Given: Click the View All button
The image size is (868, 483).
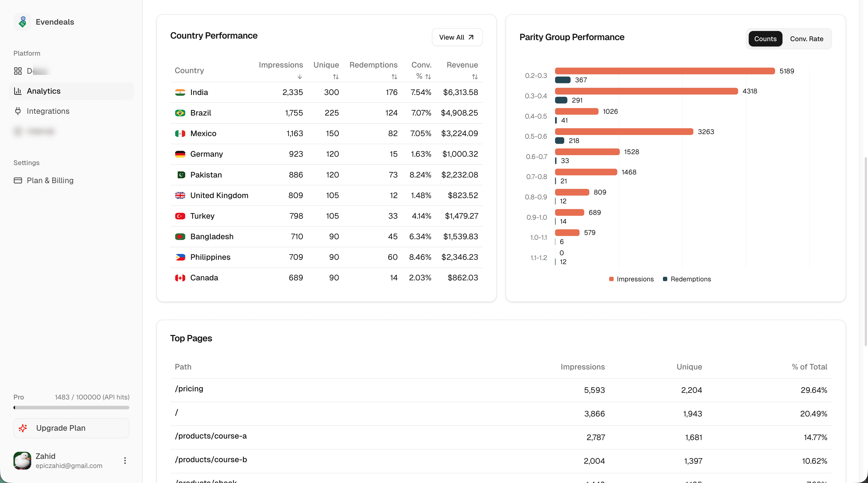Looking at the screenshot, I should pyautogui.click(x=457, y=37).
